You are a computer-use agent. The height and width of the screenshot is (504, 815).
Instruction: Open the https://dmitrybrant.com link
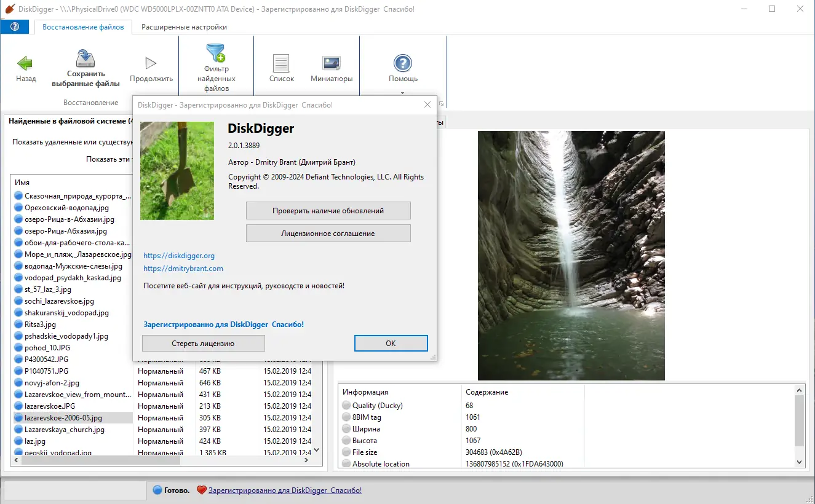point(183,269)
